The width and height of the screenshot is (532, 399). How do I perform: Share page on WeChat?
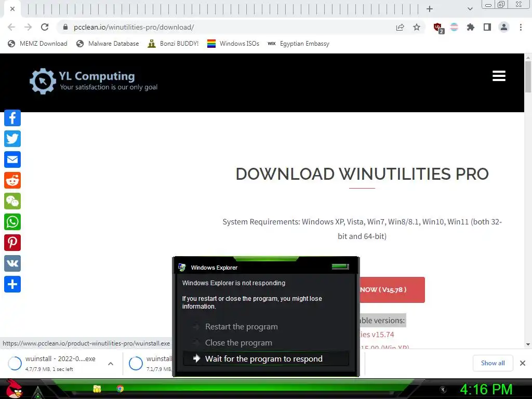12,201
